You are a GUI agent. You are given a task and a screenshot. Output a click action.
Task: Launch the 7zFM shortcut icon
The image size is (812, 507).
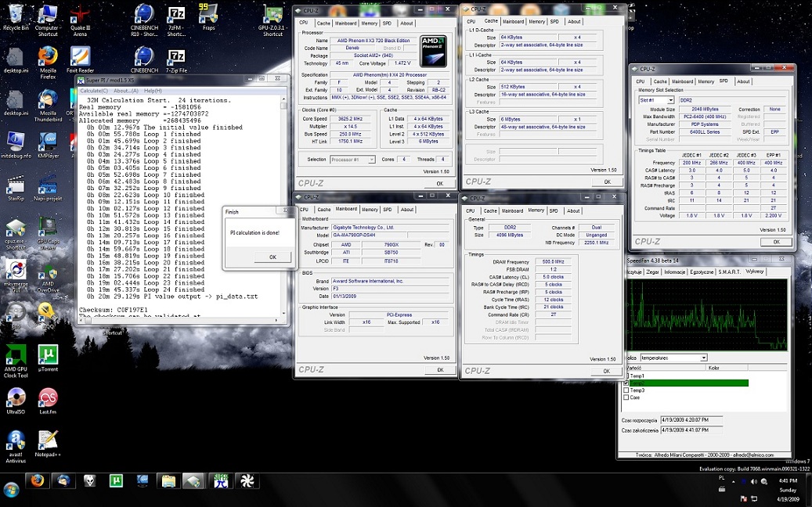176,20
